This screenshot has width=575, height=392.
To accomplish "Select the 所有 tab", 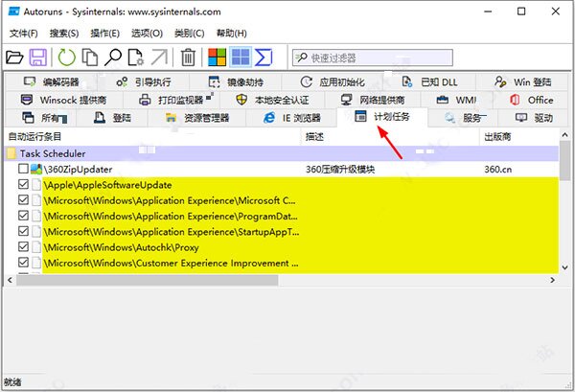I will [x=40, y=118].
